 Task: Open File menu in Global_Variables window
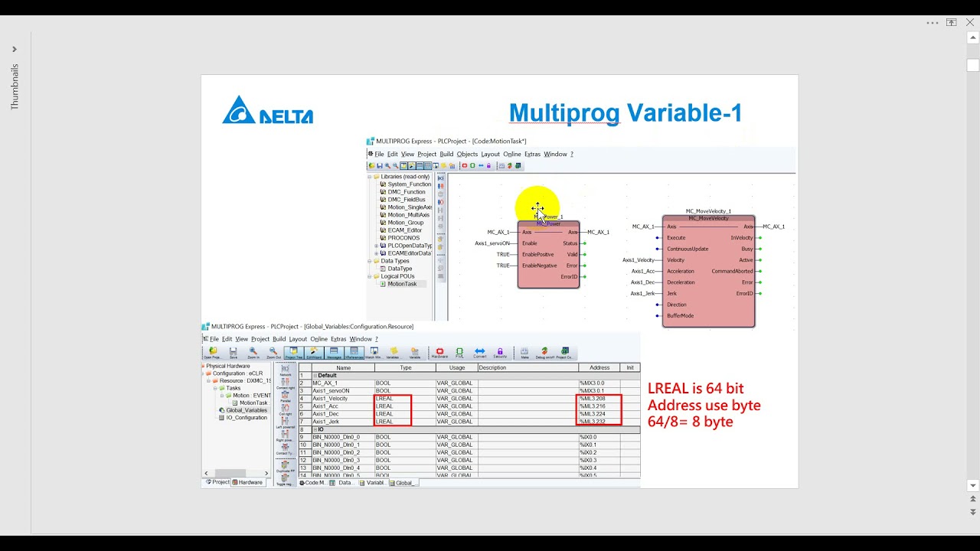pyautogui.click(x=214, y=339)
